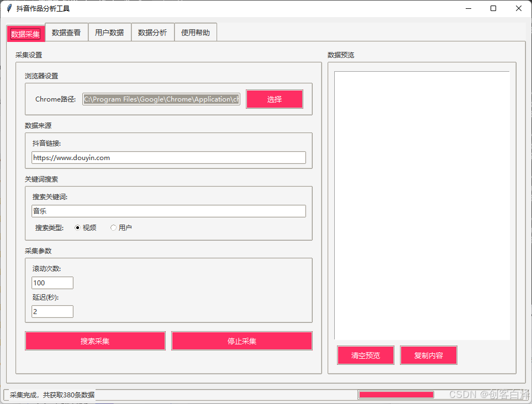532x404 pixels.
Task: Click the 抖音链接 URL field
Action: coord(168,158)
